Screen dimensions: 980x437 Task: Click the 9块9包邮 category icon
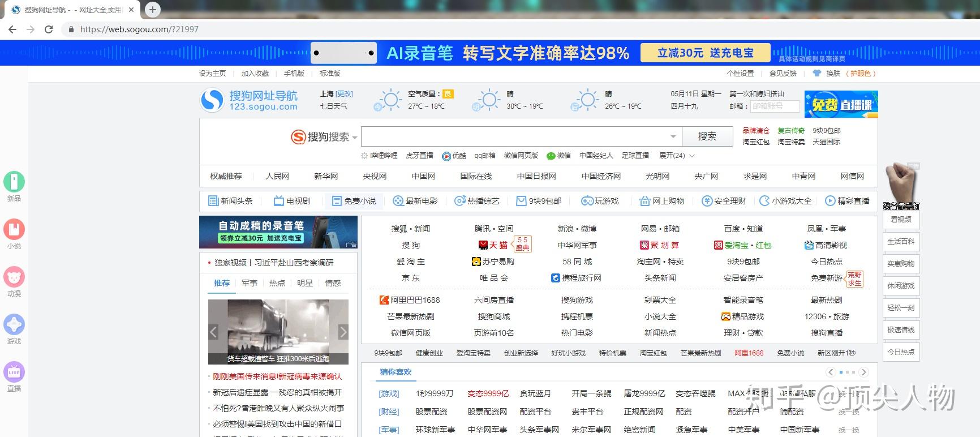click(x=521, y=201)
